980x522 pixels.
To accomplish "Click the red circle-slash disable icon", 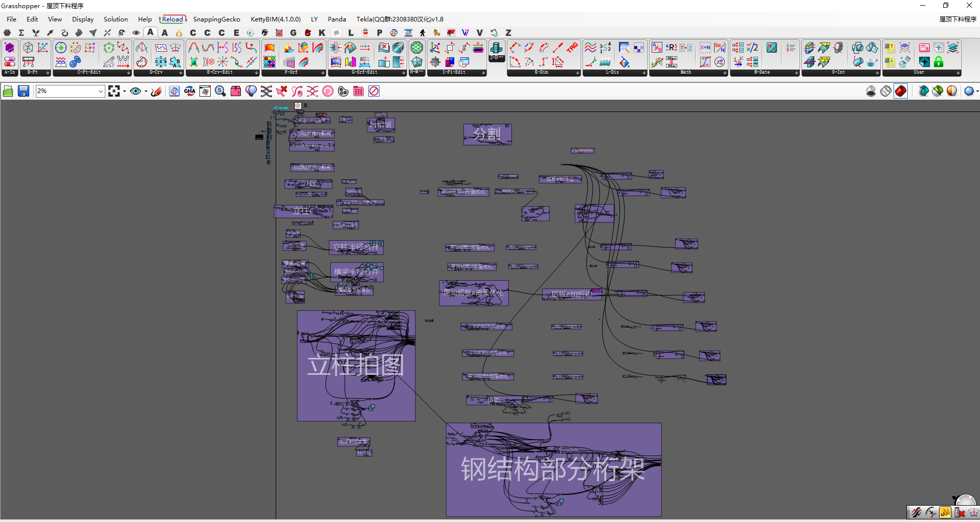I will click(374, 92).
